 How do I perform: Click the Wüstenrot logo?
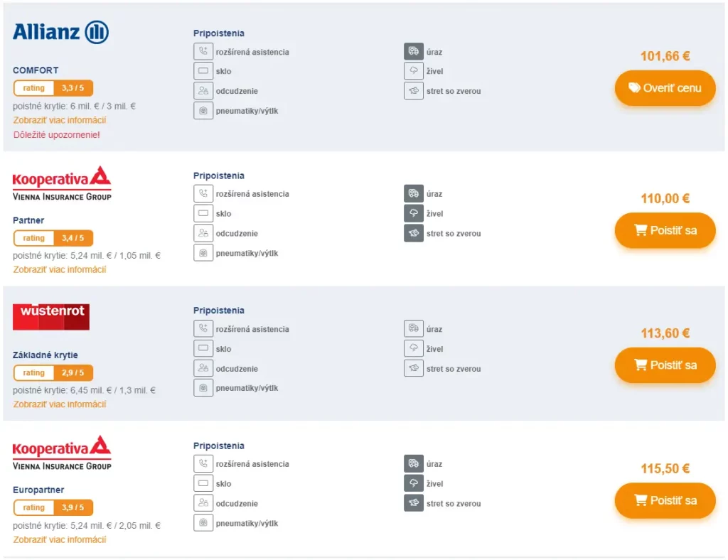51,317
